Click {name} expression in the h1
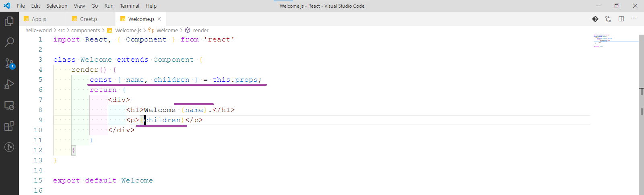Screen dimensions: 644x195 (194, 110)
